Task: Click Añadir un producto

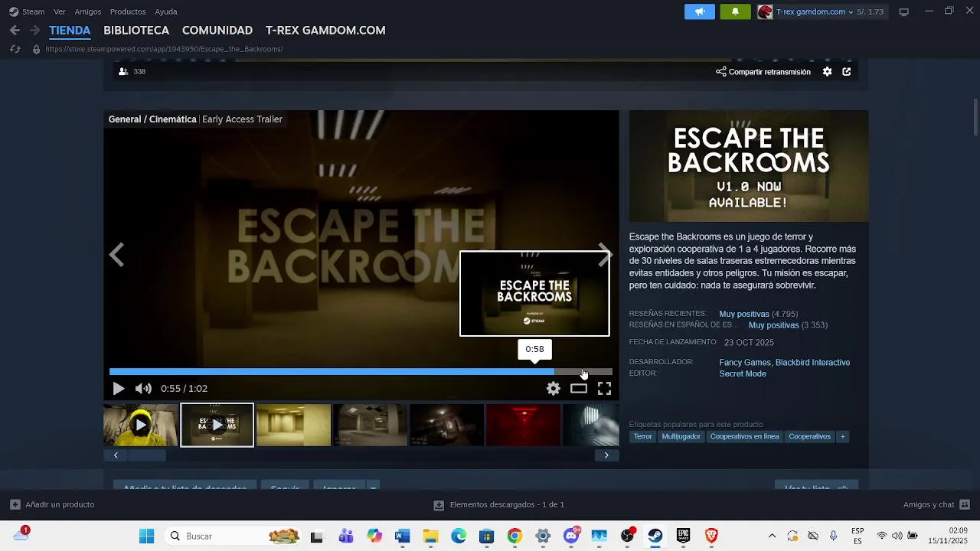Action: [x=52, y=505]
